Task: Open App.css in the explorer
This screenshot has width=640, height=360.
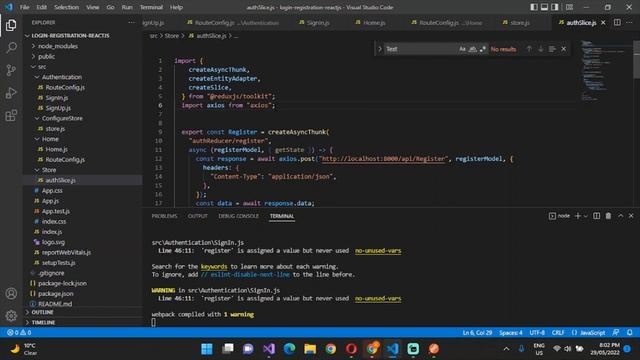Action: [52, 190]
